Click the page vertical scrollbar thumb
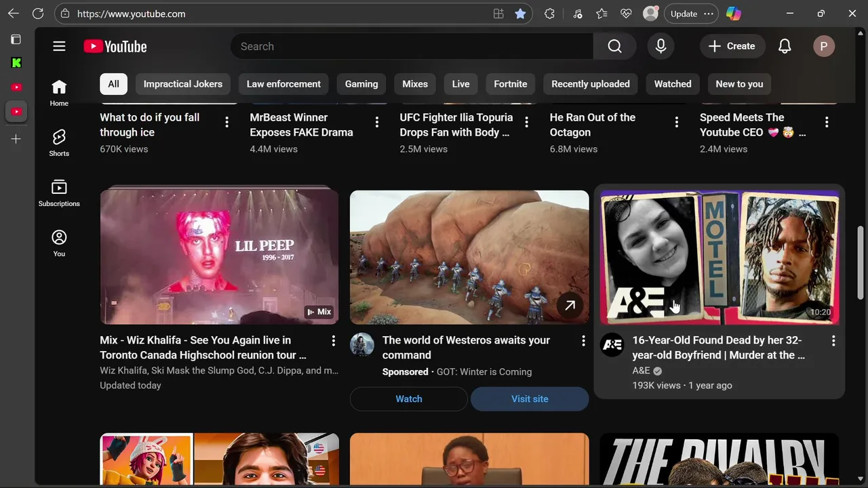 (861, 262)
